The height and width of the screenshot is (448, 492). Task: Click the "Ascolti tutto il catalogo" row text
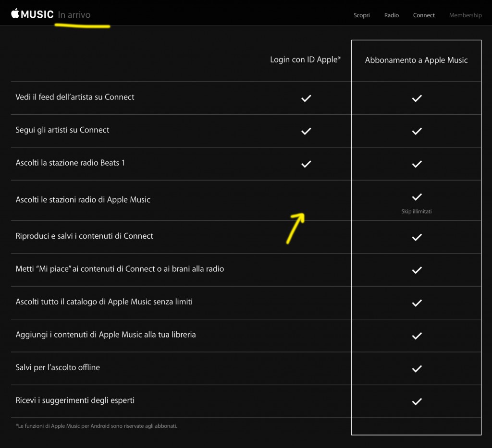coord(104,302)
